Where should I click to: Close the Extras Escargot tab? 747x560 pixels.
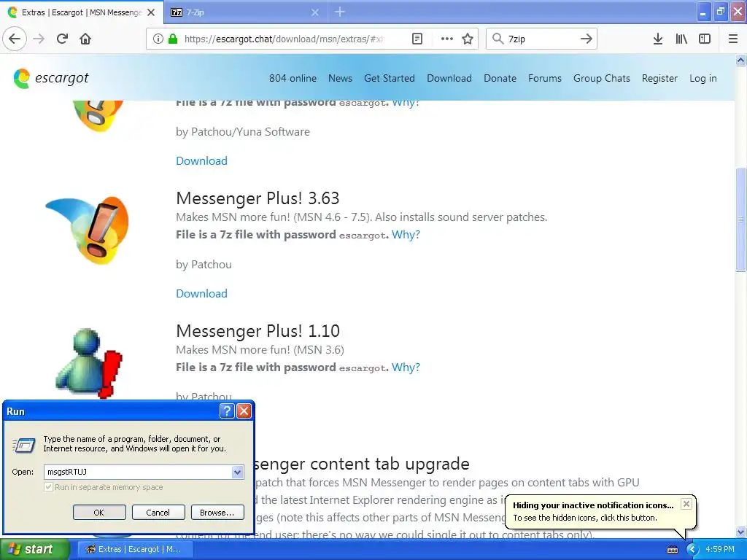coord(151,12)
